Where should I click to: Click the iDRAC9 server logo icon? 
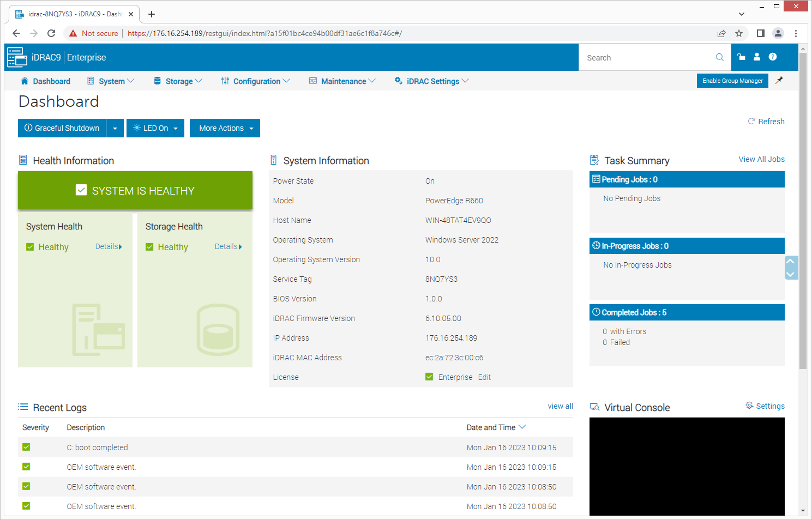click(x=17, y=57)
